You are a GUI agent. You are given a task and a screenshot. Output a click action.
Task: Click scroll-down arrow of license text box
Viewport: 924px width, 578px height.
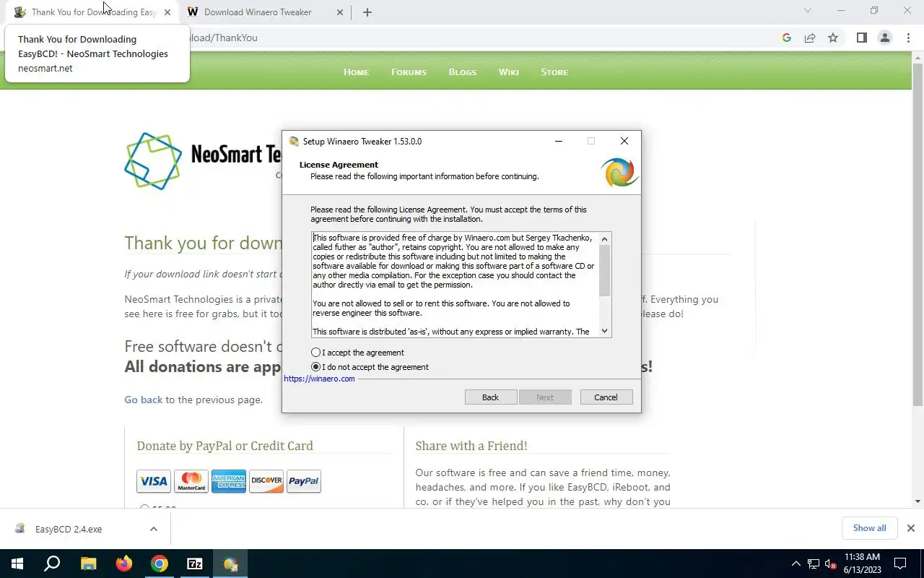(605, 331)
